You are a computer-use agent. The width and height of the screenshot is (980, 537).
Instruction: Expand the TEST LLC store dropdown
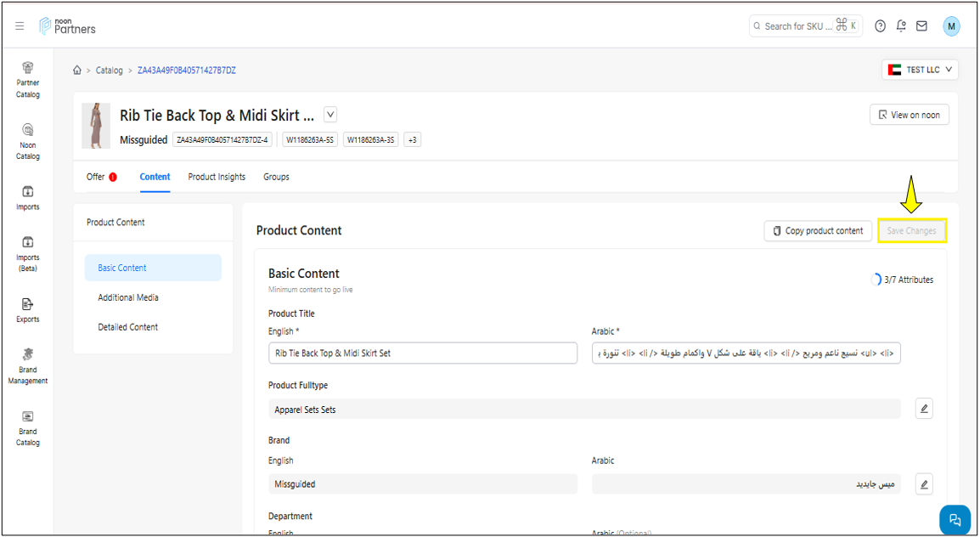920,70
